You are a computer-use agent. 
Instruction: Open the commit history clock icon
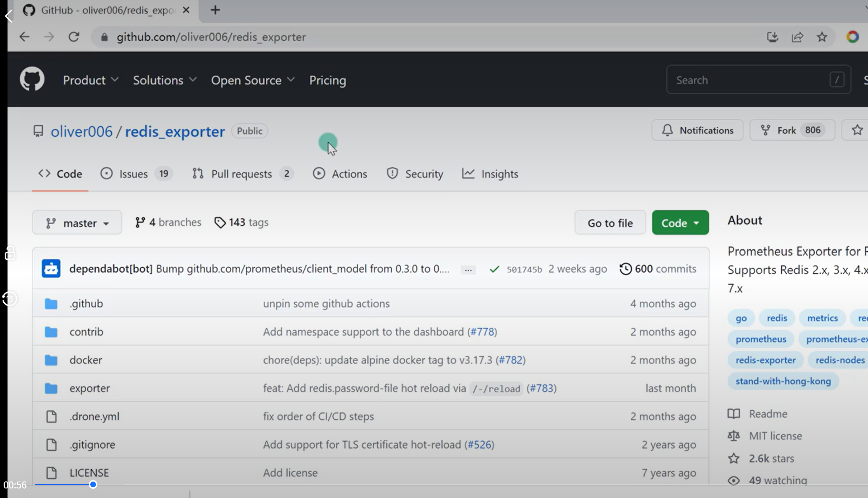[x=625, y=269]
